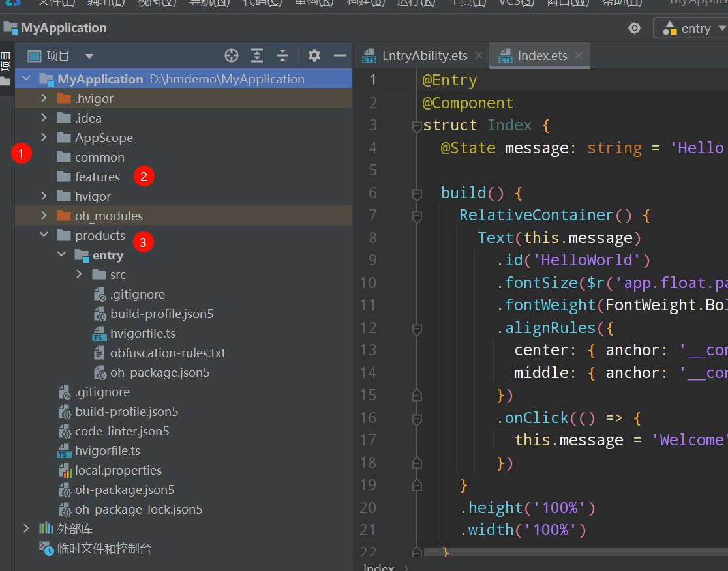Select the .hvigor folder icon
Image resolution: width=728 pixels, height=571 pixels.
click(x=64, y=98)
